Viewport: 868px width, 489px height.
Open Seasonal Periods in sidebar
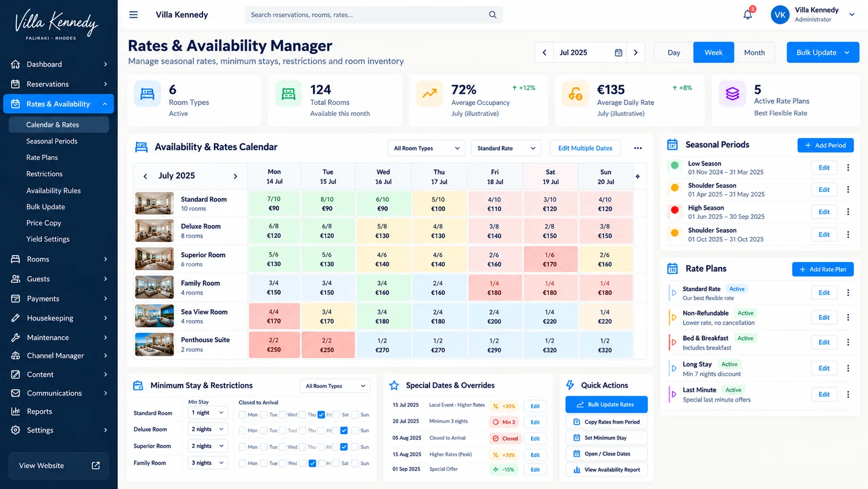[52, 141]
